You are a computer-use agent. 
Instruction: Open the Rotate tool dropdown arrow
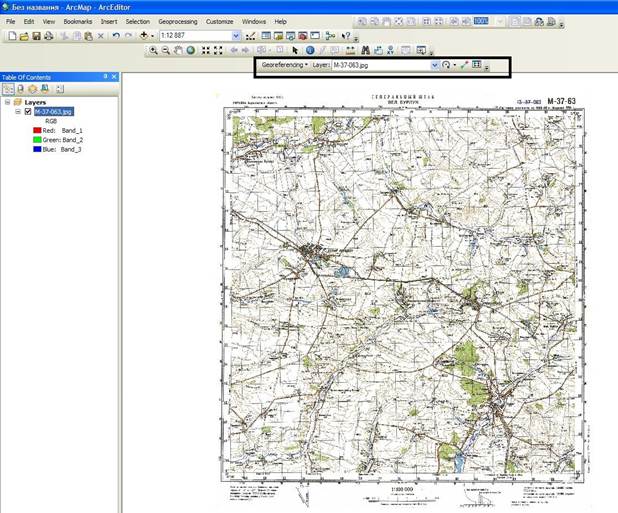coord(455,65)
